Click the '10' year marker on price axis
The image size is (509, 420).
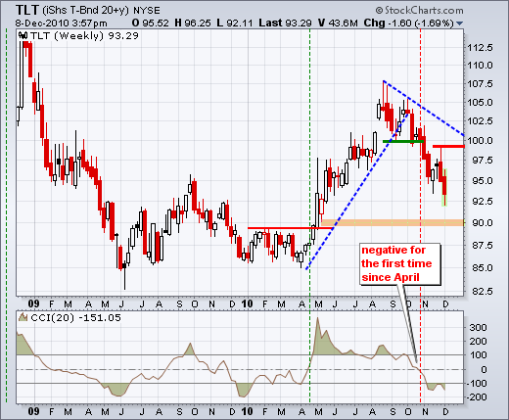pos(247,303)
